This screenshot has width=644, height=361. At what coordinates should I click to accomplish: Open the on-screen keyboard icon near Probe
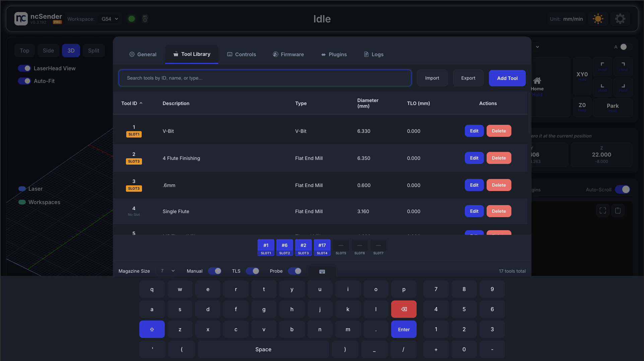(x=321, y=272)
